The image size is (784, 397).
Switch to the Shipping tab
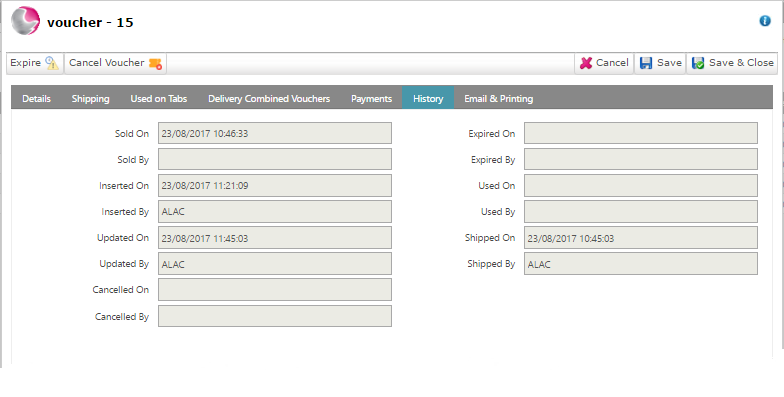[x=90, y=98]
